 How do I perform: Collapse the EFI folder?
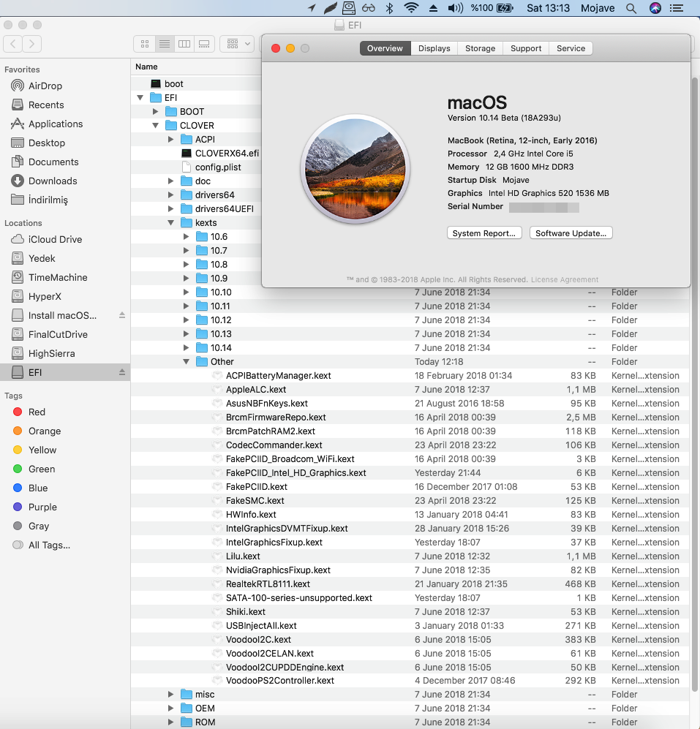(x=140, y=98)
